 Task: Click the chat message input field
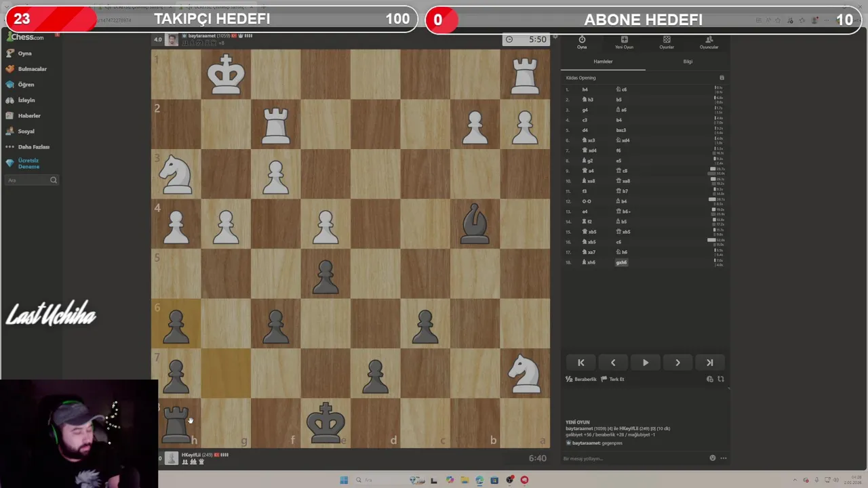[634, 459]
